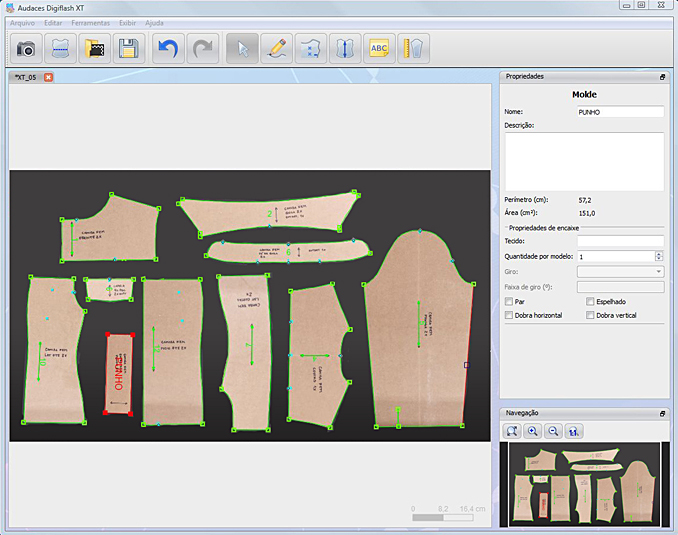Adjust Quantidade por modelo stepper arrows
This screenshot has height=535, width=678.
point(659,256)
